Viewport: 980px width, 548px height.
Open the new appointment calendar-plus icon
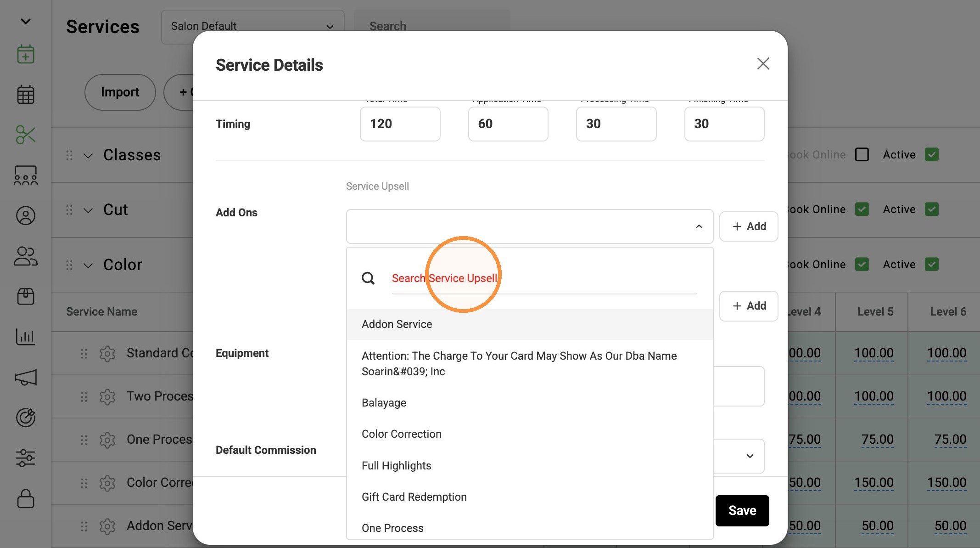26,54
